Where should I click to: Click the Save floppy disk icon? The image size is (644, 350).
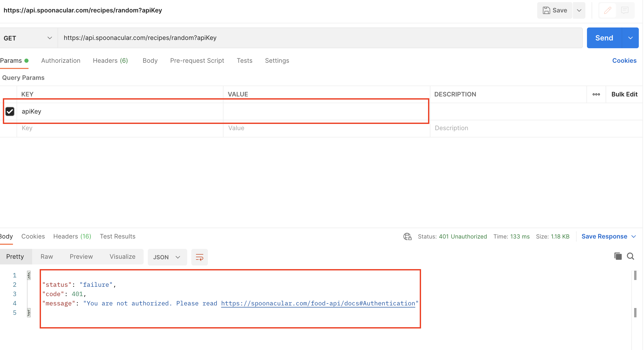click(546, 10)
